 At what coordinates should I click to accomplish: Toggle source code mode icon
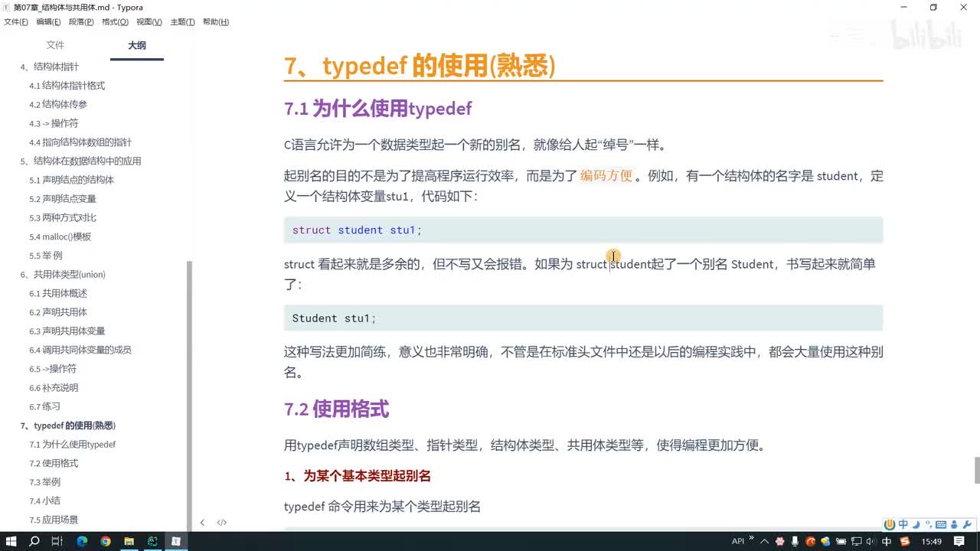point(222,523)
